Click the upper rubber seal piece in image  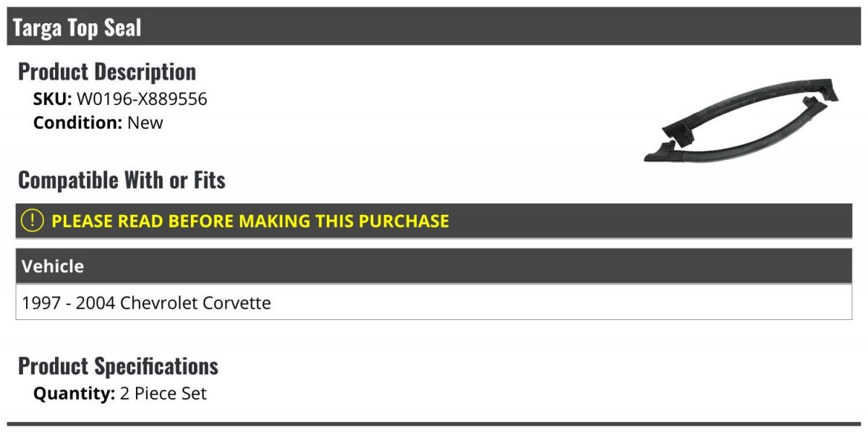752,107
